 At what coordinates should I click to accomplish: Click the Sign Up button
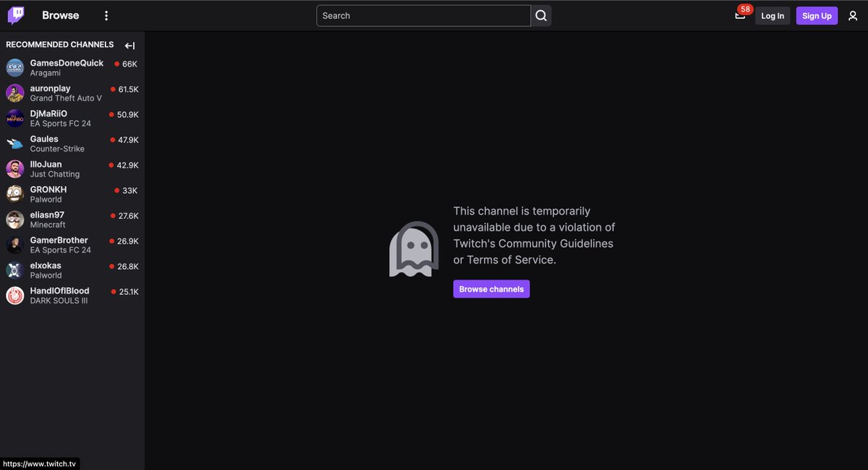click(817, 16)
